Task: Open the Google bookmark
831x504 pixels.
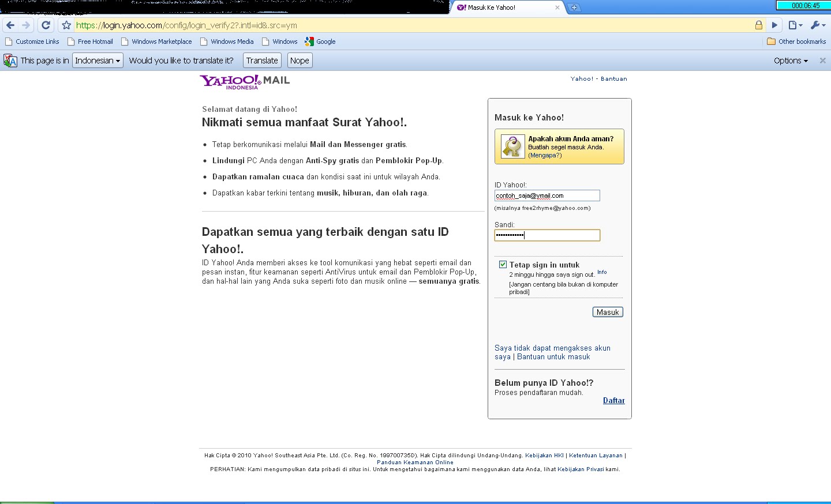Action: tap(320, 42)
